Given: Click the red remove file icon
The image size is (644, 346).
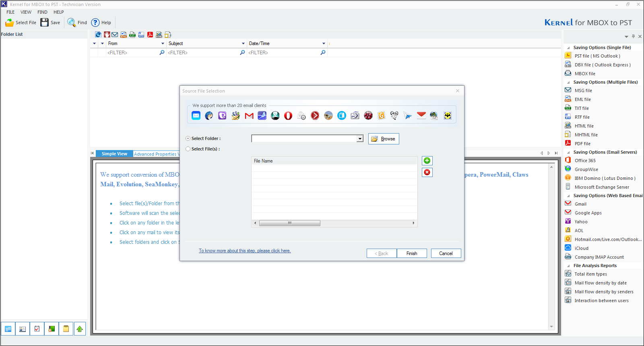Looking at the screenshot, I should [x=427, y=172].
